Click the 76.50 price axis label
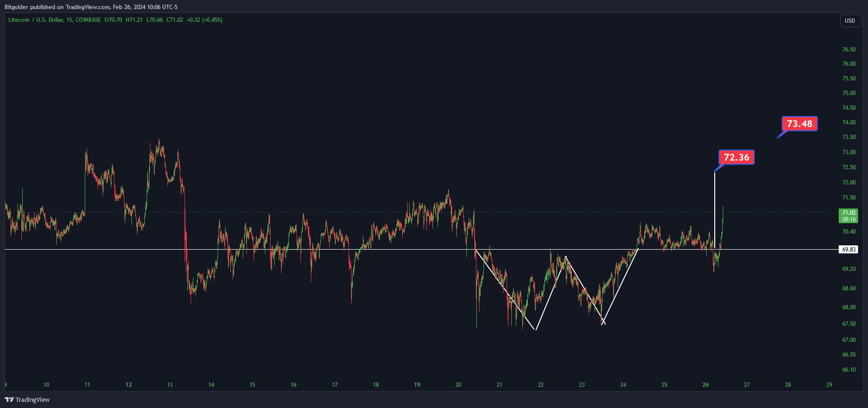This screenshot has height=408, width=868. tap(849, 50)
